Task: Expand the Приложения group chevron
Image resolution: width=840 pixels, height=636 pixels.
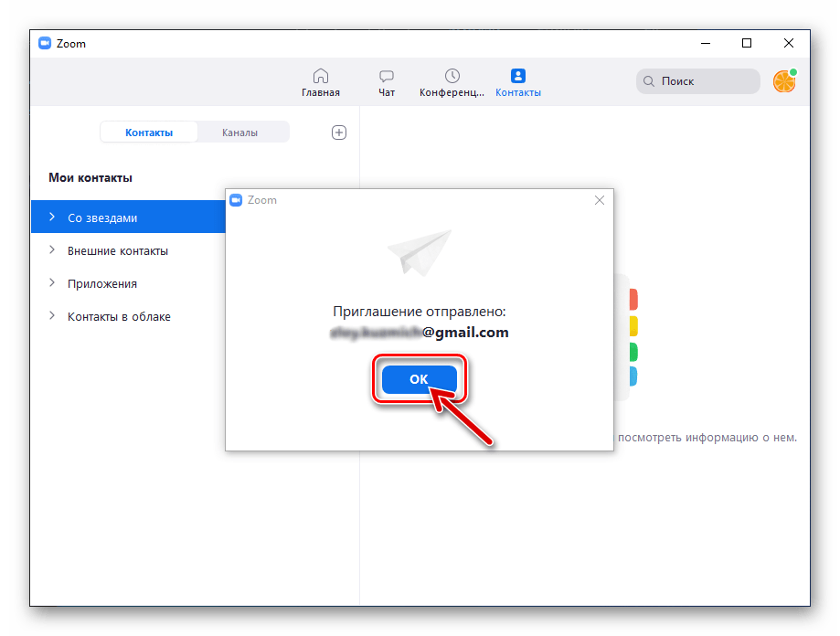Action: click(x=52, y=282)
